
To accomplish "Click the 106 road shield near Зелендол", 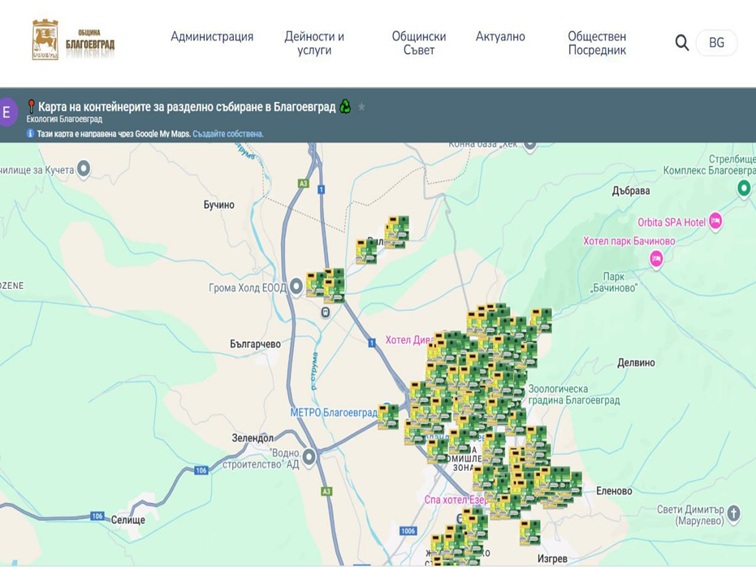I will pos(201,470).
